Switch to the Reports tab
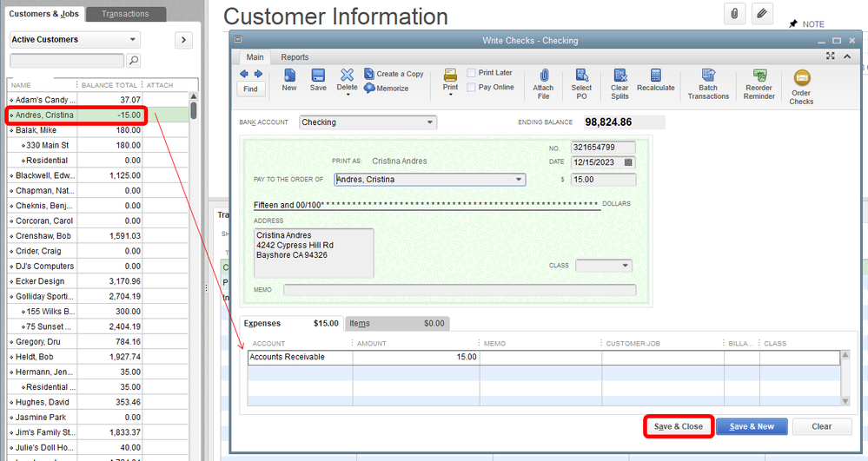Screen dimensions: 868x461 click(x=295, y=57)
